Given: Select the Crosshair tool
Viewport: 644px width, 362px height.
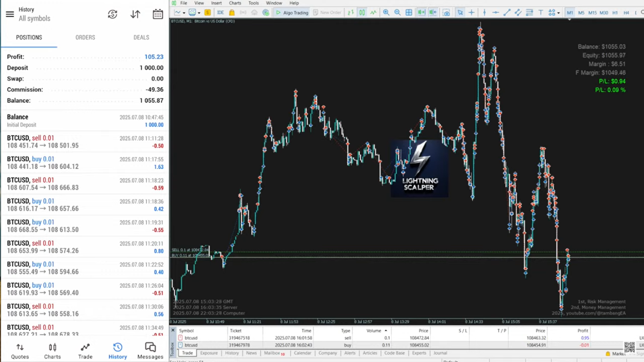Looking at the screenshot, I should click(x=471, y=12).
